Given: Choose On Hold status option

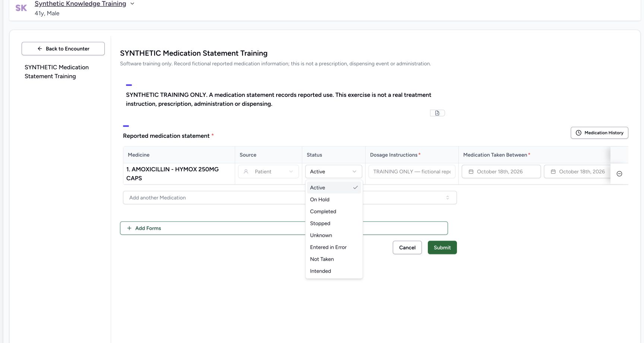Looking at the screenshot, I should click(334, 200).
